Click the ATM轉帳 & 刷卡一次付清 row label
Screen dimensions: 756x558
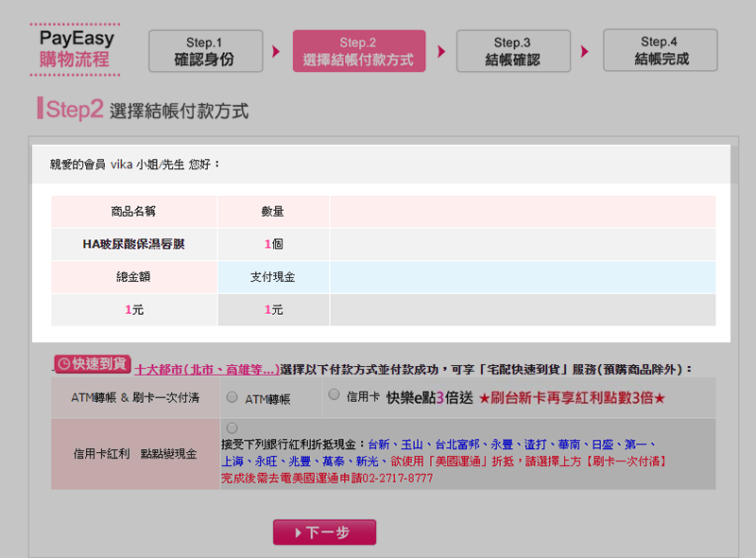[x=135, y=398]
